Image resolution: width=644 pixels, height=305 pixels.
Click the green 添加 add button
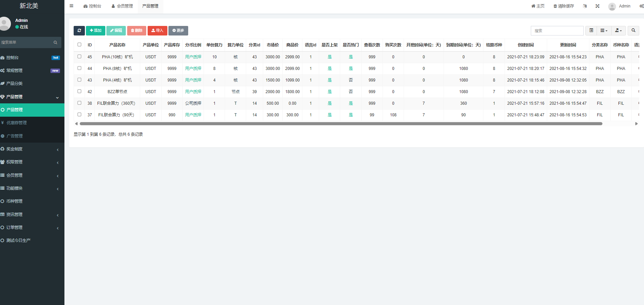click(95, 31)
